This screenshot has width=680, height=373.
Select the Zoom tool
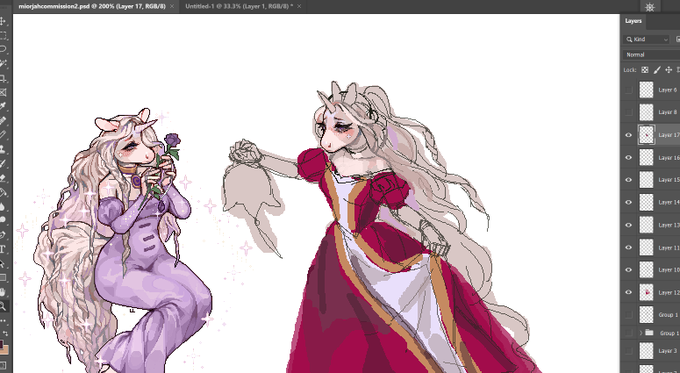3,306
